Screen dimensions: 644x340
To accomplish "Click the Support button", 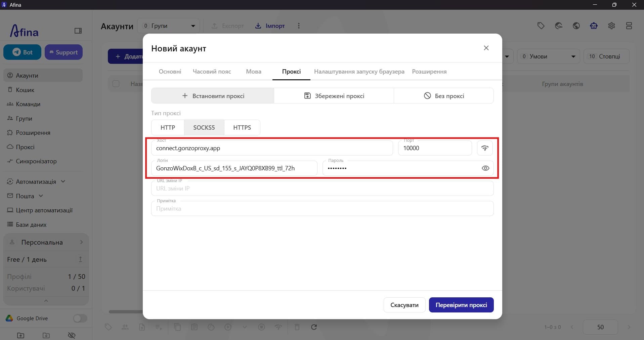I will [63, 52].
